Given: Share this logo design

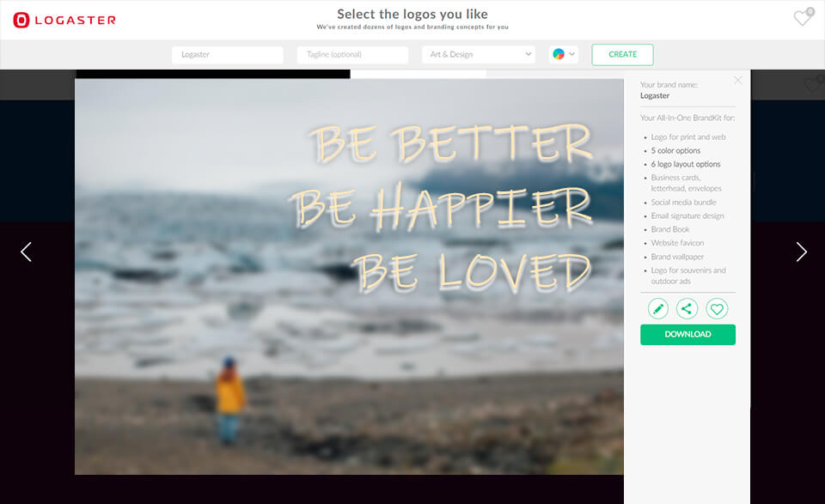Looking at the screenshot, I should (x=687, y=308).
